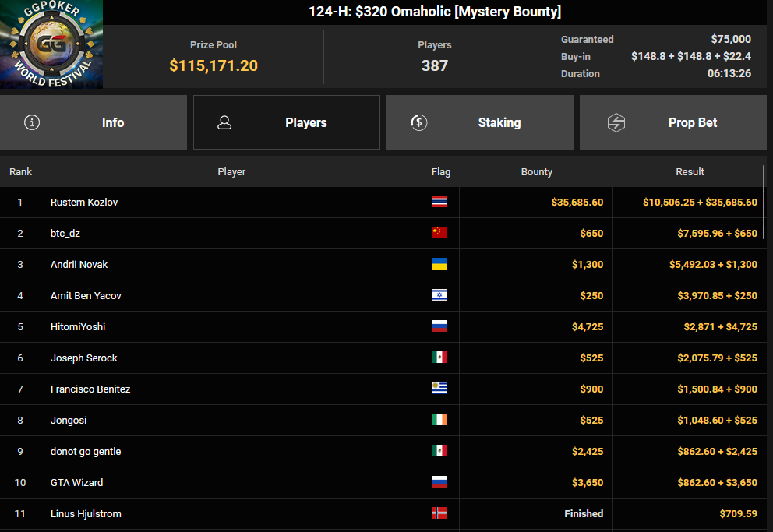Screen dimensions: 773x532
Task: Sort by the Result column header
Action: click(690, 171)
